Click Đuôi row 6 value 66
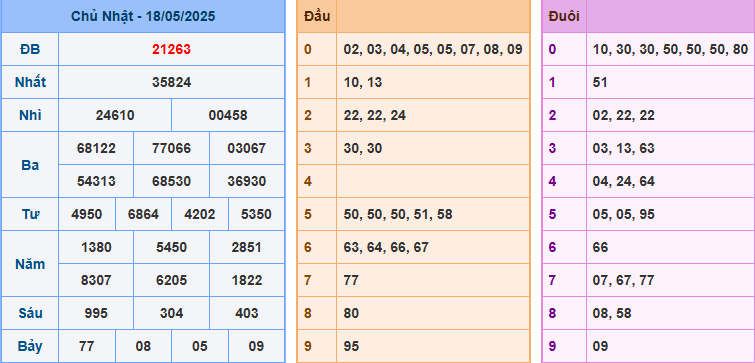The width and height of the screenshot is (755, 363). [x=600, y=247]
